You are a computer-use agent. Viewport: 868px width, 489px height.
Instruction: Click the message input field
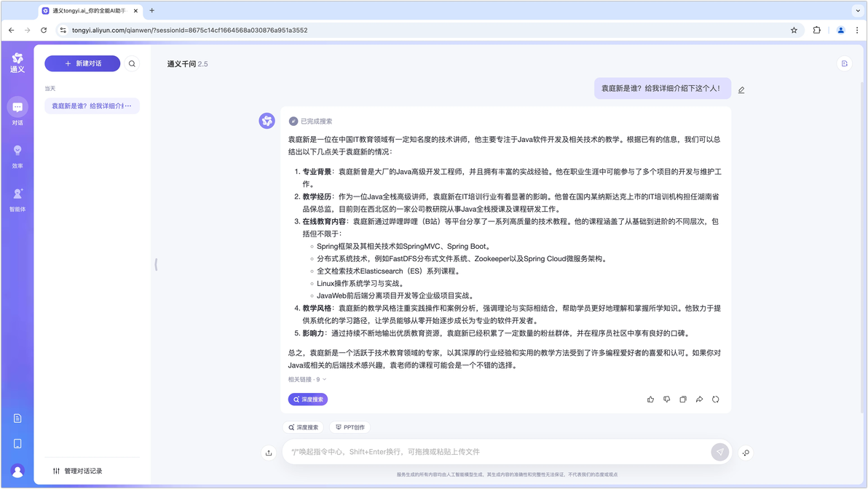495,452
